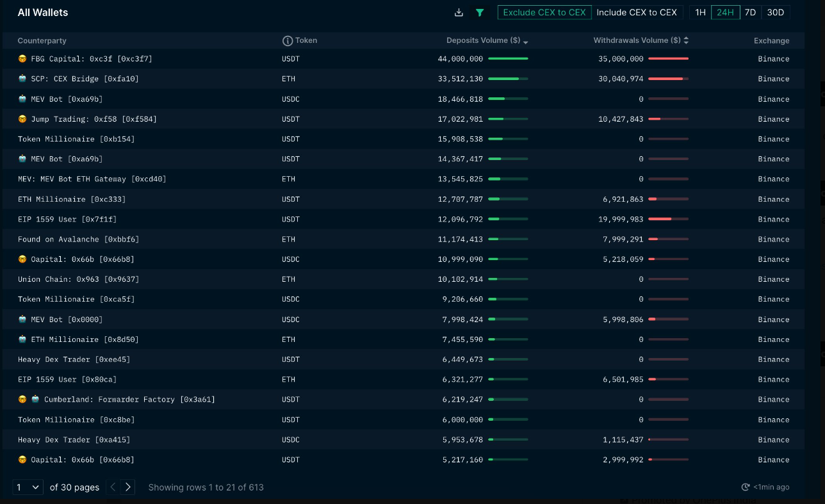Image resolution: width=825 pixels, height=504 pixels.
Task: Click the robot icon beside SCP: CEX Bridge
Action: pos(22,79)
